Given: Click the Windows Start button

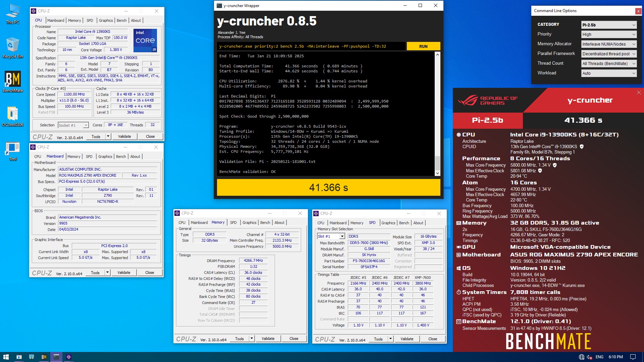Looking at the screenshot, I should coord(6,357).
